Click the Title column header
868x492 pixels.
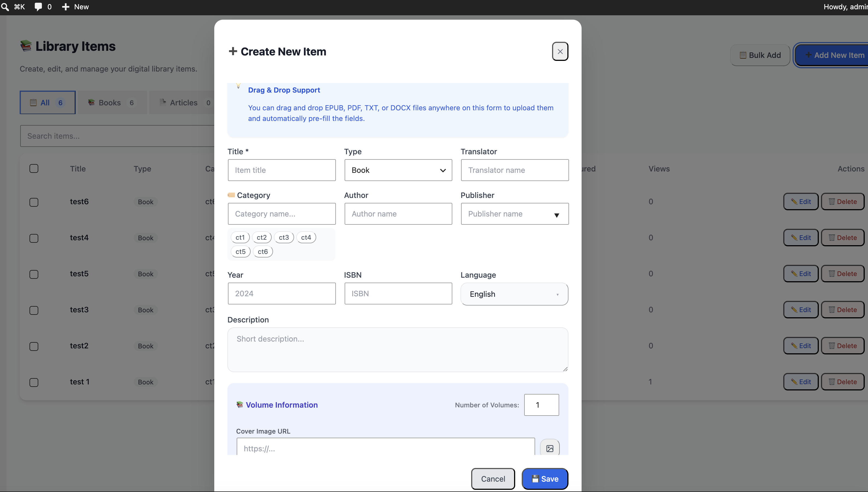click(x=78, y=169)
